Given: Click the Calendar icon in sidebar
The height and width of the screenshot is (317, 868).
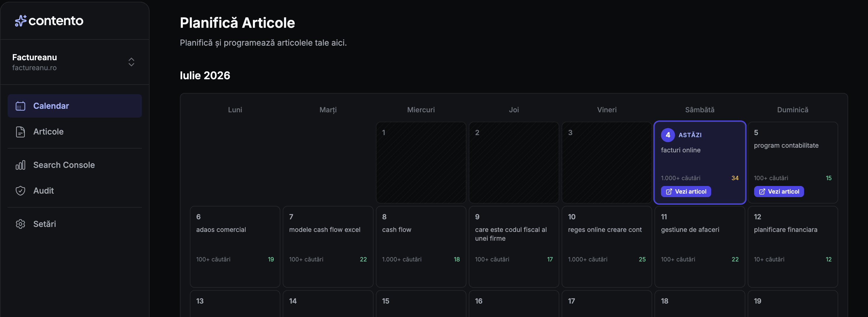Looking at the screenshot, I should [x=20, y=106].
